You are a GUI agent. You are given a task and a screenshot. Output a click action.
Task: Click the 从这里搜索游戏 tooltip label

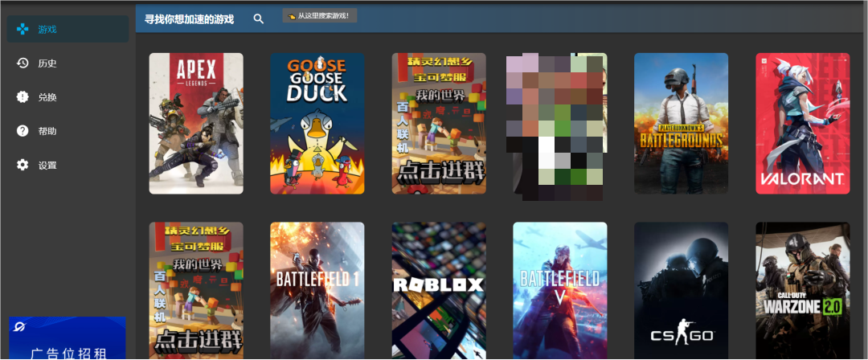click(319, 15)
